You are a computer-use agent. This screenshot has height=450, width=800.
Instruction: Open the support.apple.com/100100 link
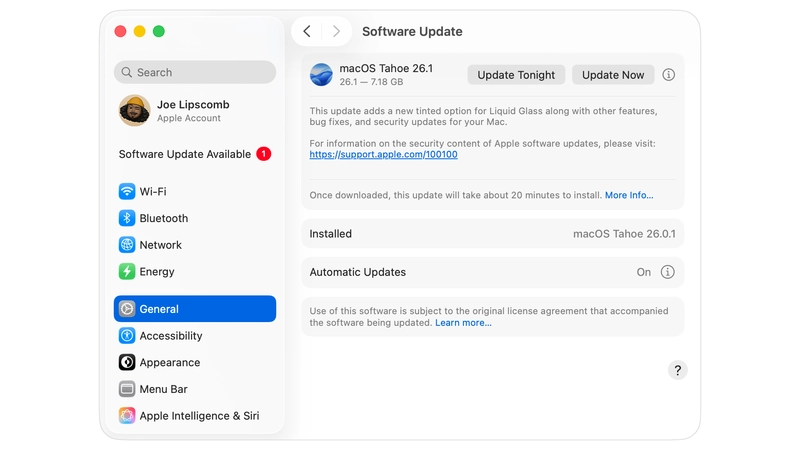click(x=383, y=155)
